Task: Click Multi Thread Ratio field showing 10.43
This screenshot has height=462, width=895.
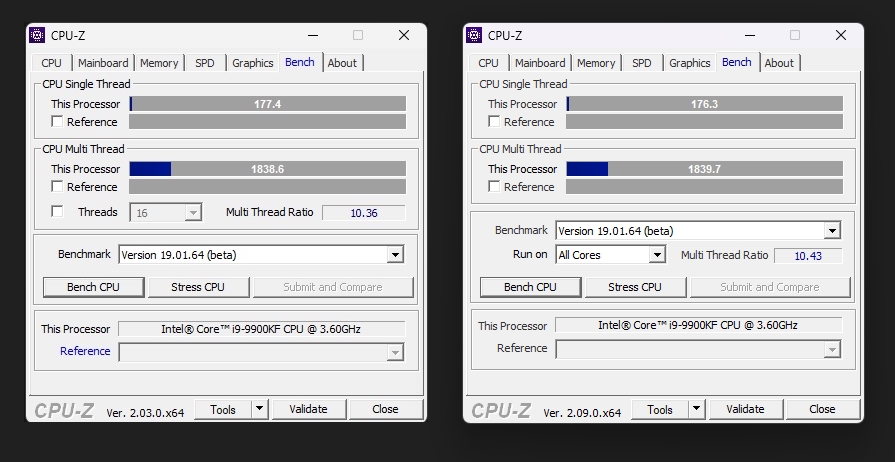Action: pyautogui.click(x=808, y=255)
